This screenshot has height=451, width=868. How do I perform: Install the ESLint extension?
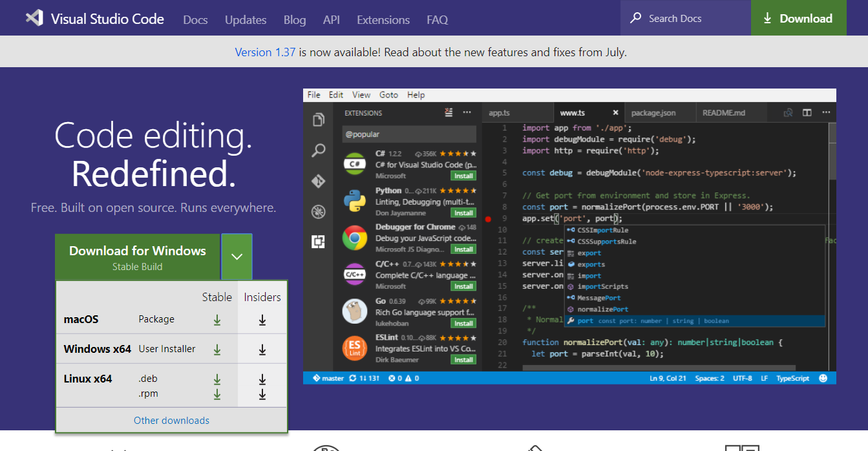click(463, 360)
